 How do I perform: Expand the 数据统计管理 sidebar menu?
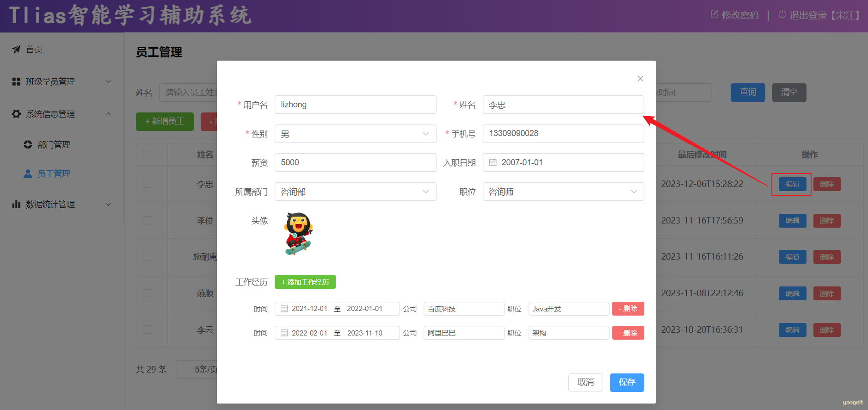coord(62,204)
